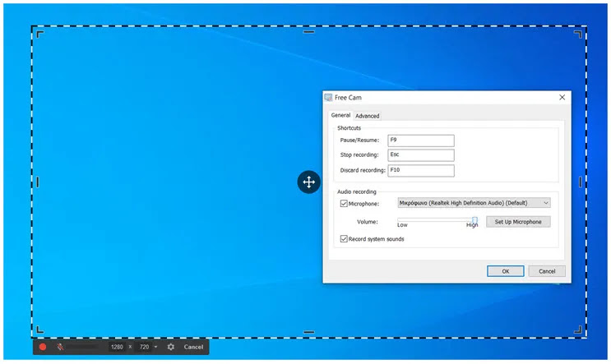Click the bottom-right corner selection handle
The height and width of the screenshot is (364, 611).
coord(578,329)
